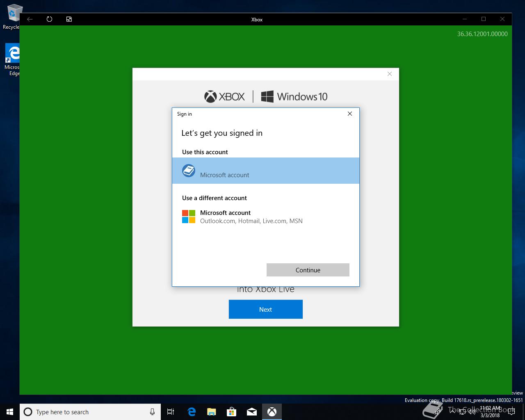The width and height of the screenshot is (525, 420).
Task: Open File Explorer from the taskbar
Action: pyautogui.click(x=211, y=412)
